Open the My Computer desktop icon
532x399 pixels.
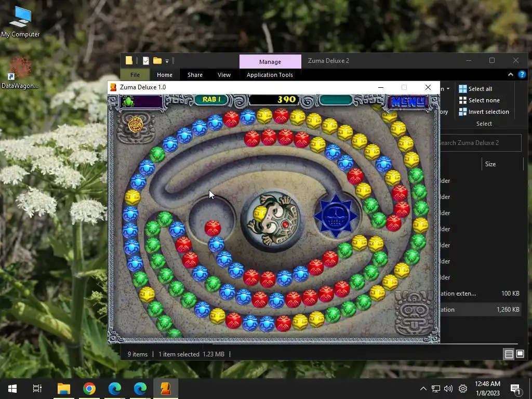click(20, 22)
